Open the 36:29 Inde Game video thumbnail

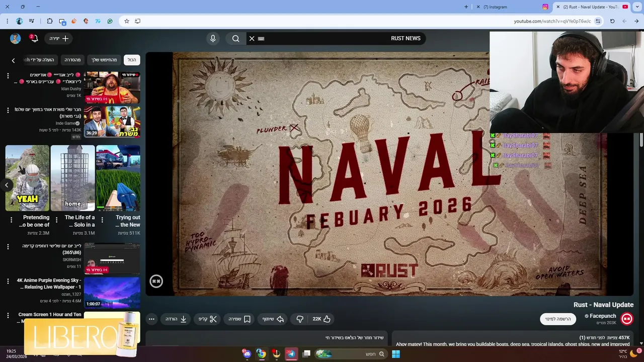(x=112, y=122)
